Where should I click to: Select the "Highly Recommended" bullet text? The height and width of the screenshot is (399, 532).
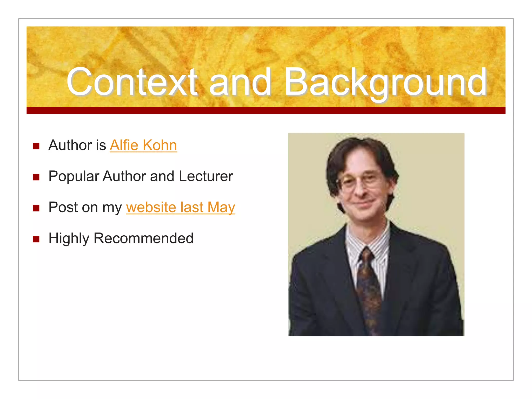point(121,238)
